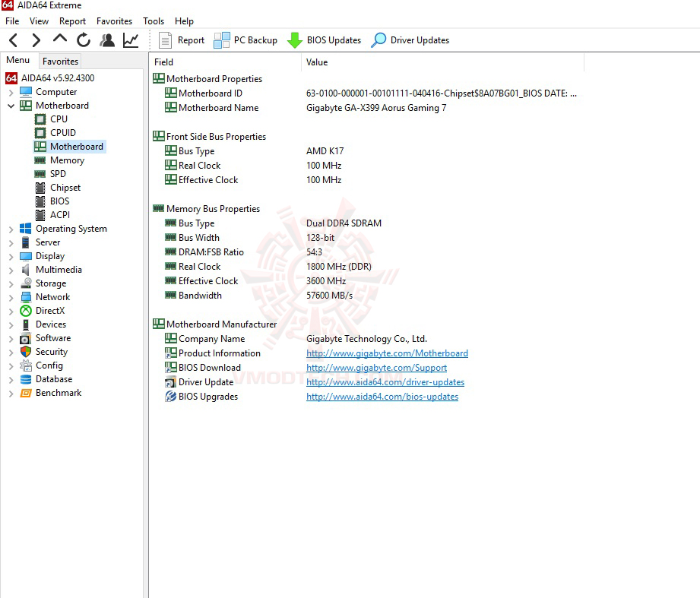Click the Security shield icon

(26, 352)
